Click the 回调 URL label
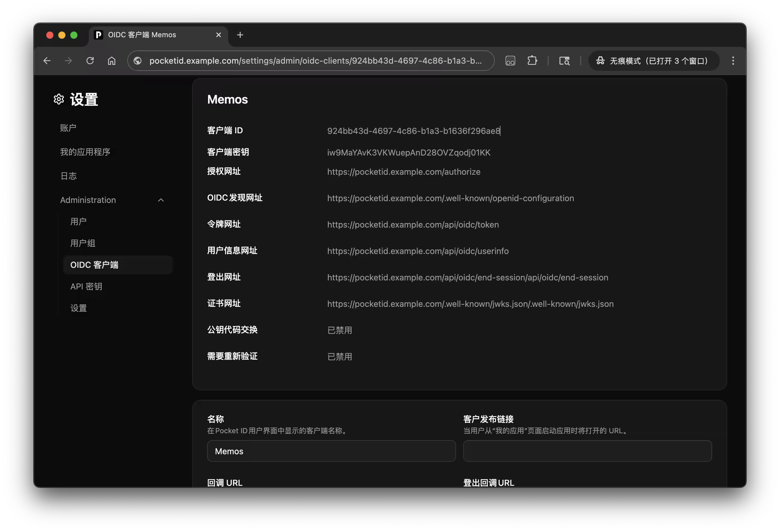Image resolution: width=780 pixels, height=532 pixels. 225,483
